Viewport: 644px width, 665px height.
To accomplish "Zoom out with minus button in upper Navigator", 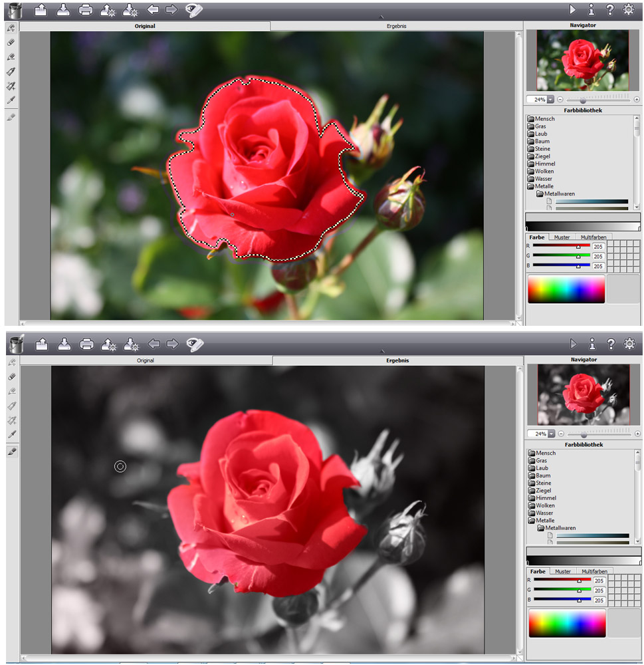I will (560, 100).
